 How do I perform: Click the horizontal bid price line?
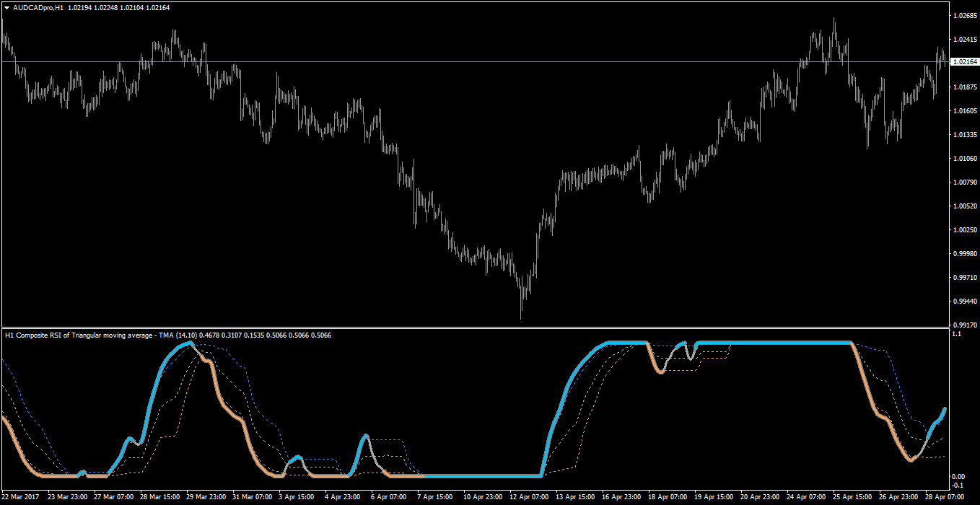coord(475,62)
